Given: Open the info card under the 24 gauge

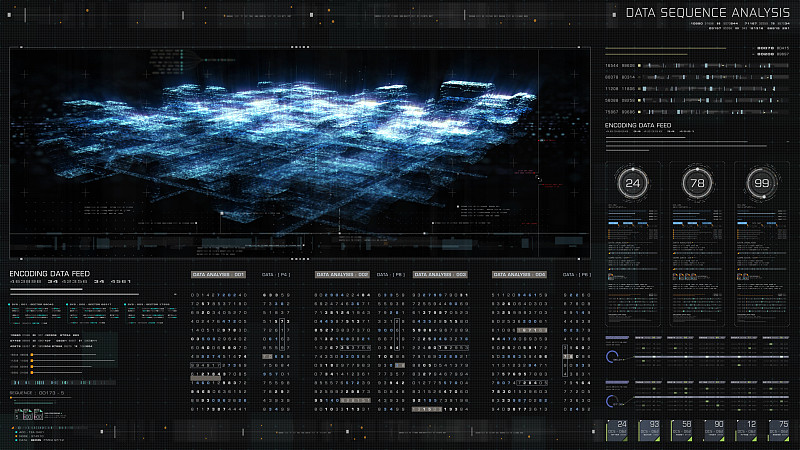Looking at the screenshot, I should click(x=633, y=244).
